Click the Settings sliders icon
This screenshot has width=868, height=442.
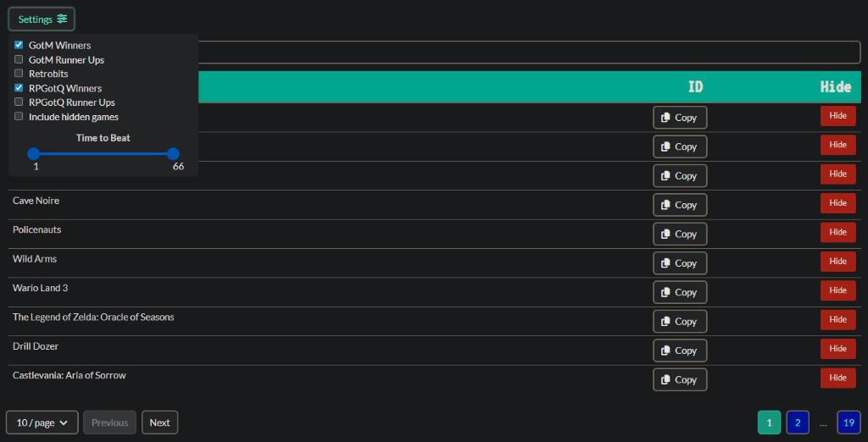coord(62,19)
